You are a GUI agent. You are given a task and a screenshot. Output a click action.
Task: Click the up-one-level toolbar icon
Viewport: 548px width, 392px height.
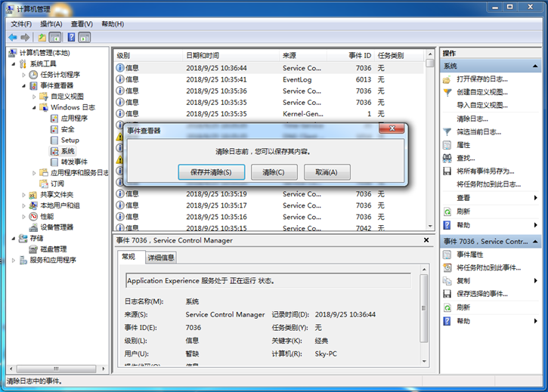42,37
